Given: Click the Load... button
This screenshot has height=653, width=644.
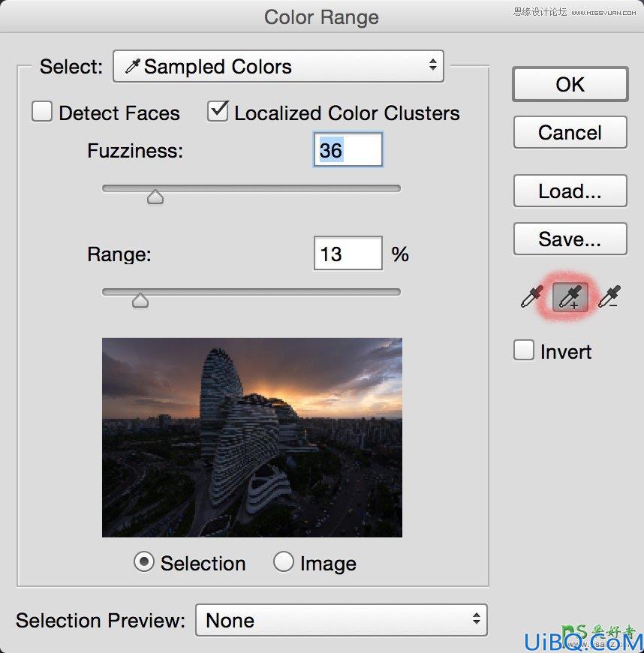Looking at the screenshot, I should point(570,191).
